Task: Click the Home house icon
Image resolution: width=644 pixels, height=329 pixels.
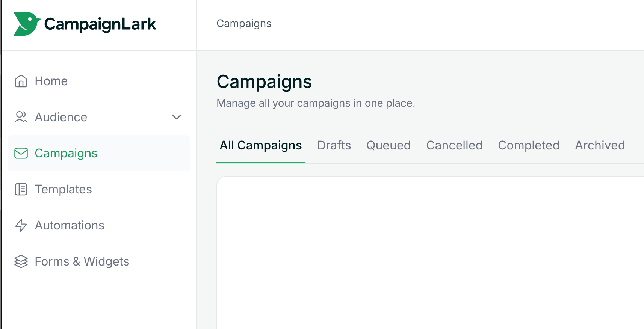Action: (x=21, y=81)
